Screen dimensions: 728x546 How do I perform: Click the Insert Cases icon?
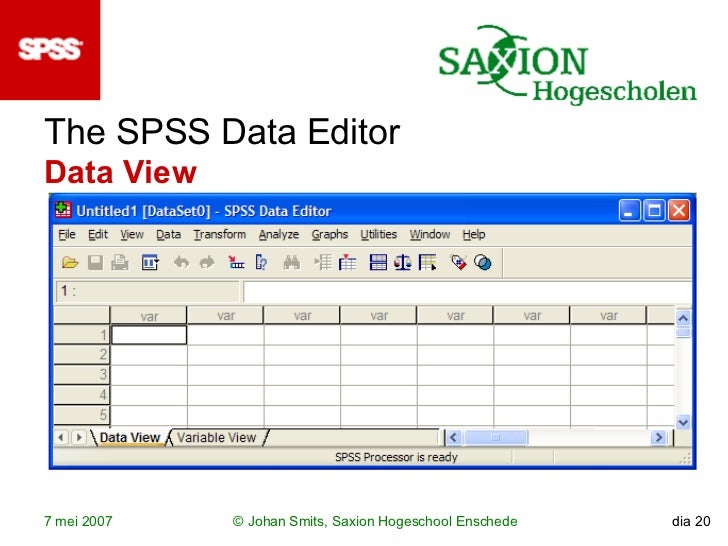point(323,263)
